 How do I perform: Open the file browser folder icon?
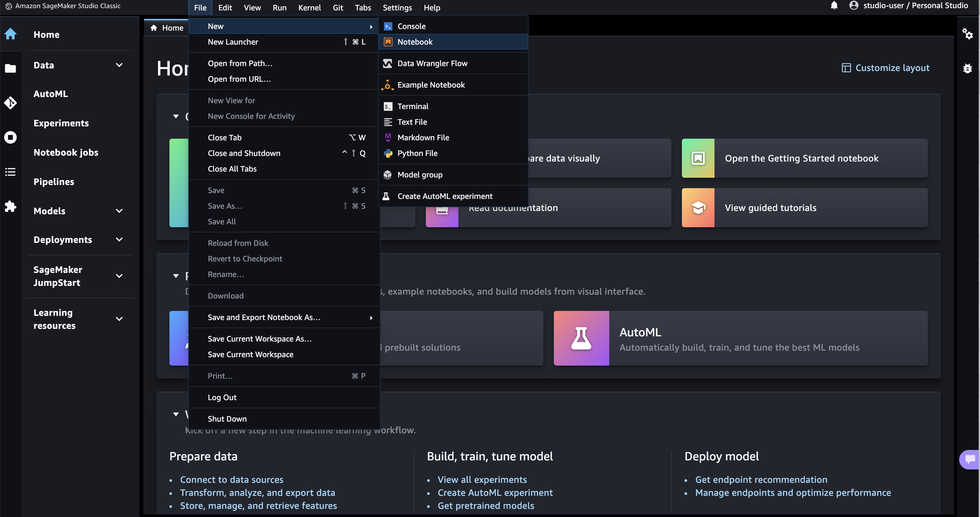10,68
